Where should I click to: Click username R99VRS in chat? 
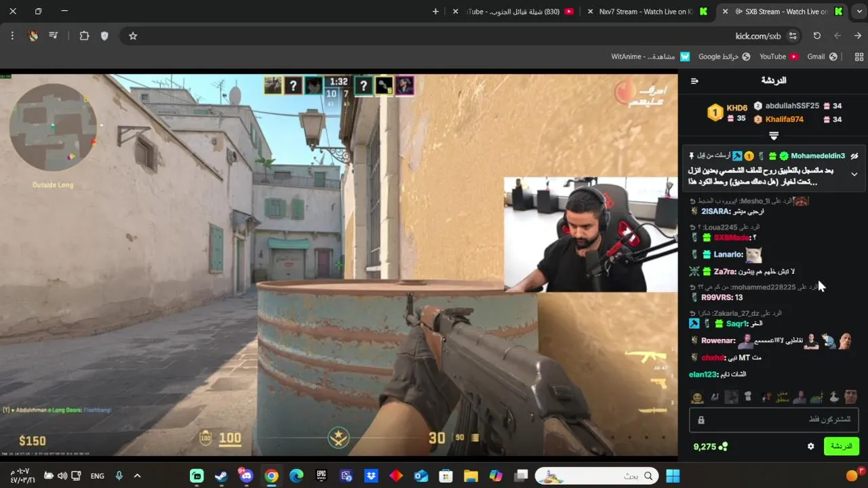[717, 298]
